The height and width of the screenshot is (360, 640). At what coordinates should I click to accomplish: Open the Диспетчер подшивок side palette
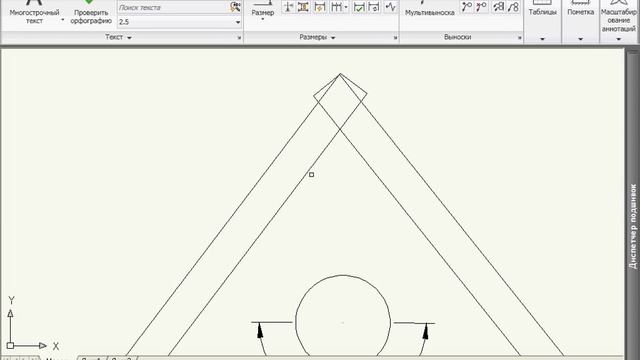coord(633,227)
